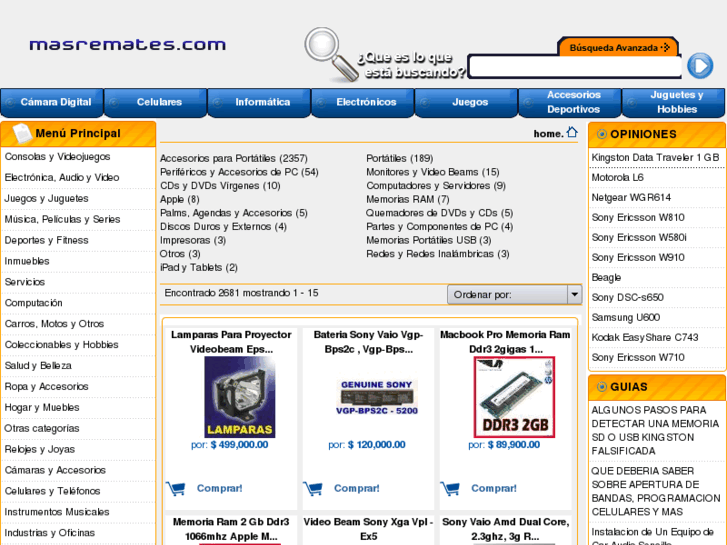Select CDs y DVDs Vírgenes category

coord(220,186)
